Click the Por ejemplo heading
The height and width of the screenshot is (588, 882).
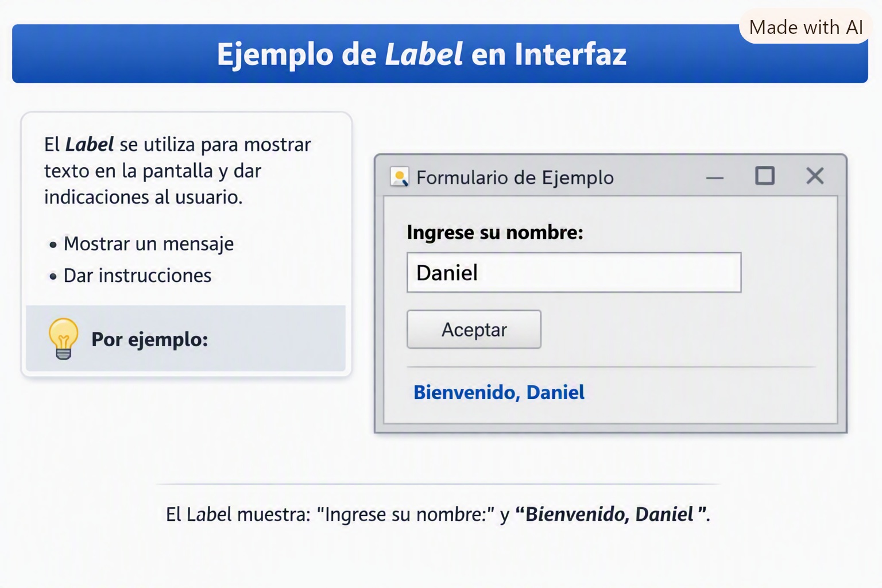click(149, 339)
